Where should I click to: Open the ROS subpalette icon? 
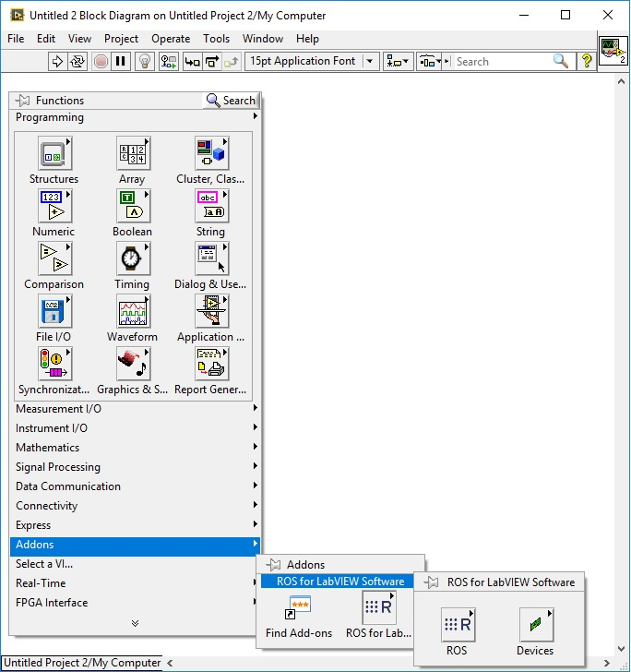458,624
